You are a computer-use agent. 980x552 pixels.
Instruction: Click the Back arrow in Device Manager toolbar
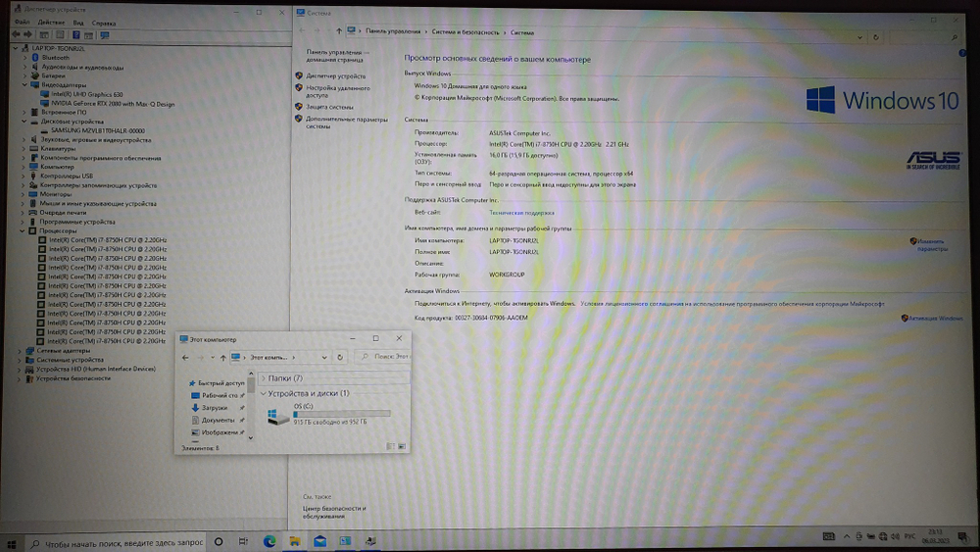16,35
